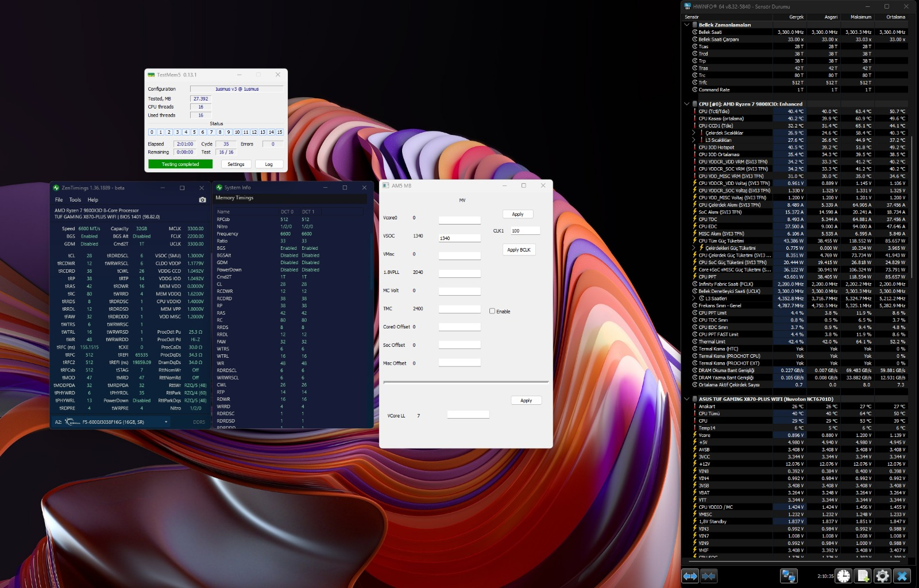Click the chip icon of CPU [#0] Ryzen group
Viewport: 919px width, 588px height.
694,104
